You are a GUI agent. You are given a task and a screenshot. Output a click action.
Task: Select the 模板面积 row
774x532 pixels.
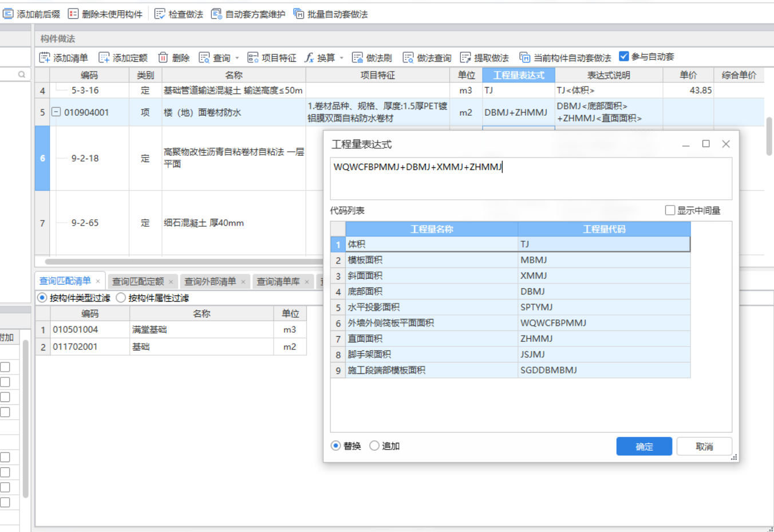(x=510, y=260)
